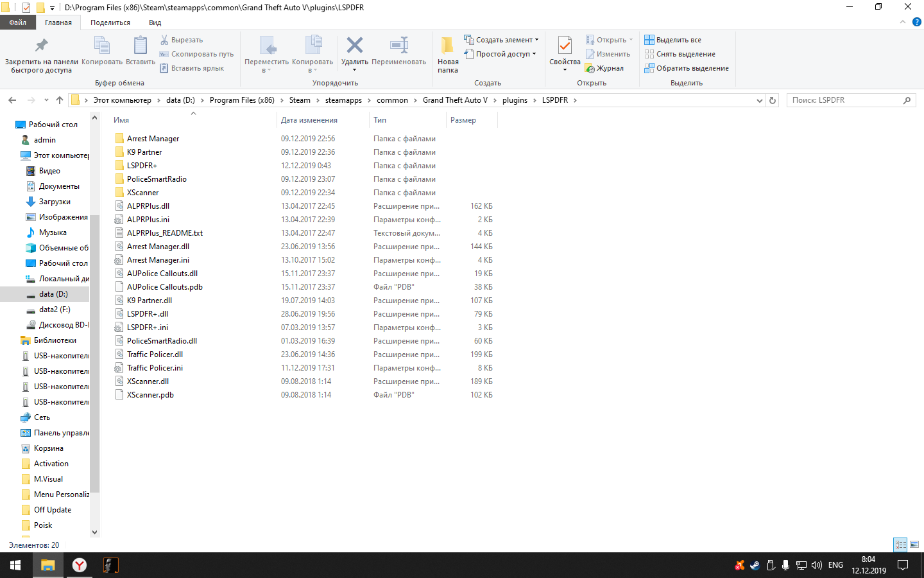The width and height of the screenshot is (924, 578).
Task: Click Select all (Выделить все)
Action: click(673, 40)
